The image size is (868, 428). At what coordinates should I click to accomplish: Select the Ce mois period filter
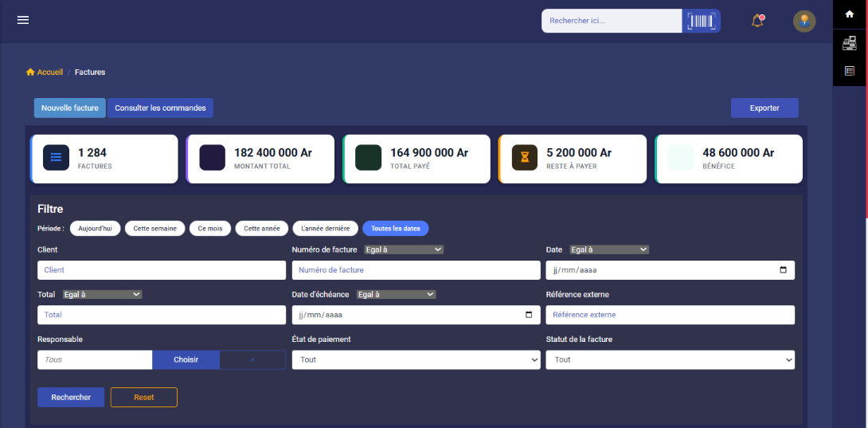[x=210, y=229]
